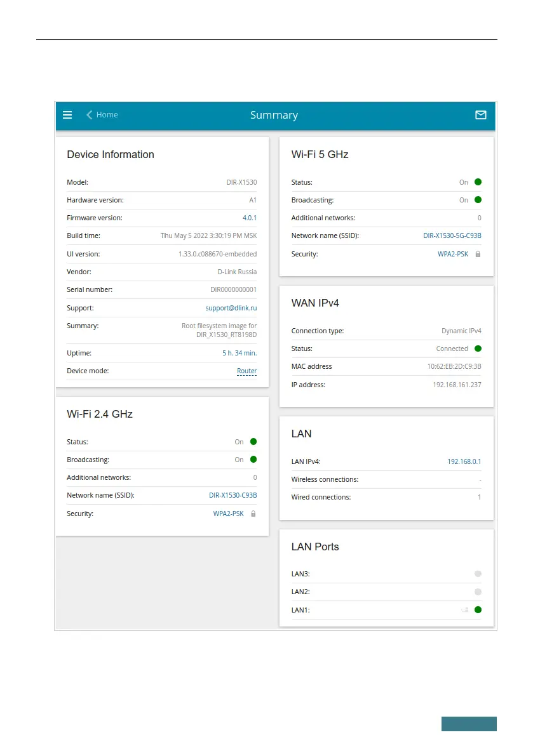Open the hamburger navigation menu
The width and height of the screenshot is (533, 756).
pyautogui.click(x=67, y=115)
